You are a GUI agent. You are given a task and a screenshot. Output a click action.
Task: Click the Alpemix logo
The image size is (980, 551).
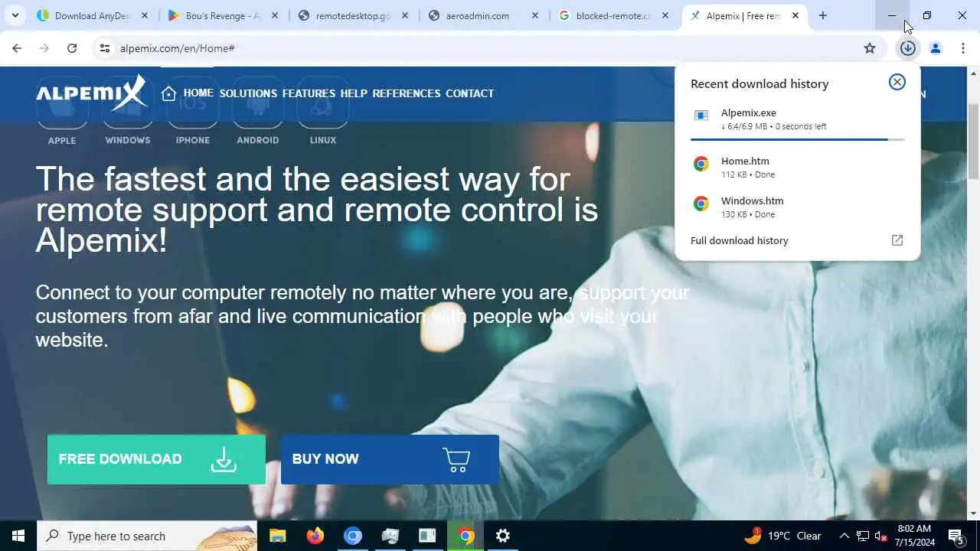click(91, 93)
